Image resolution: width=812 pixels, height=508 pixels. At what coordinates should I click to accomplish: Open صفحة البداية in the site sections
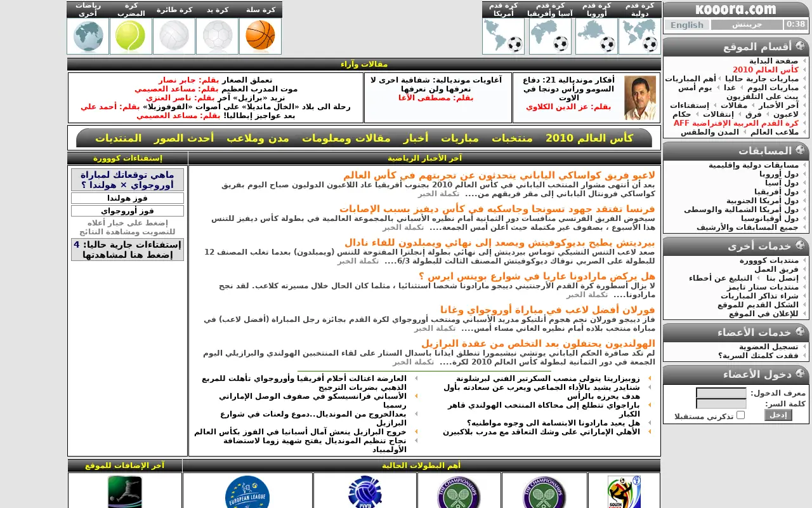click(x=773, y=61)
